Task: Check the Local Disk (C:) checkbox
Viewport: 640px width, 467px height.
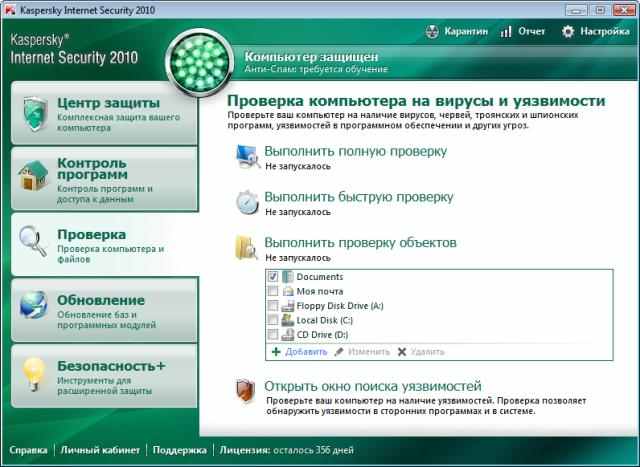Action: tap(273, 320)
